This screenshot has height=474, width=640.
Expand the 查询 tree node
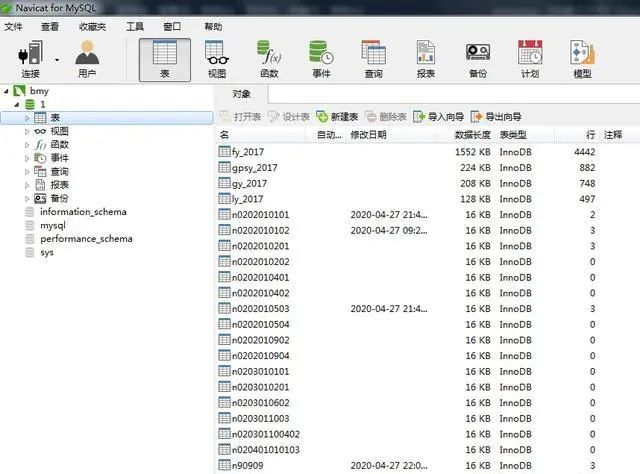[x=27, y=172]
